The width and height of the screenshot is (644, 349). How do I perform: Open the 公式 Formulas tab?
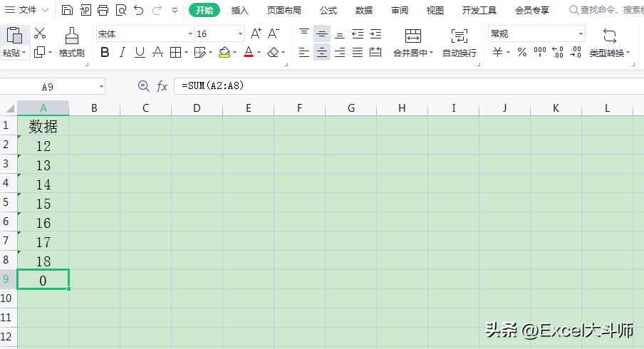pyautogui.click(x=328, y=10)
